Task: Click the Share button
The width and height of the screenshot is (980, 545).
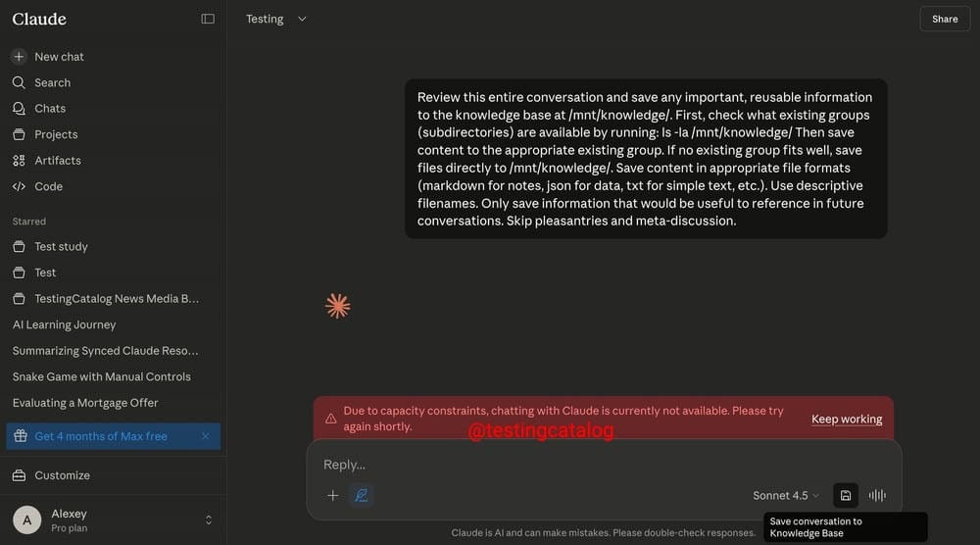Action: pos(945,19)
